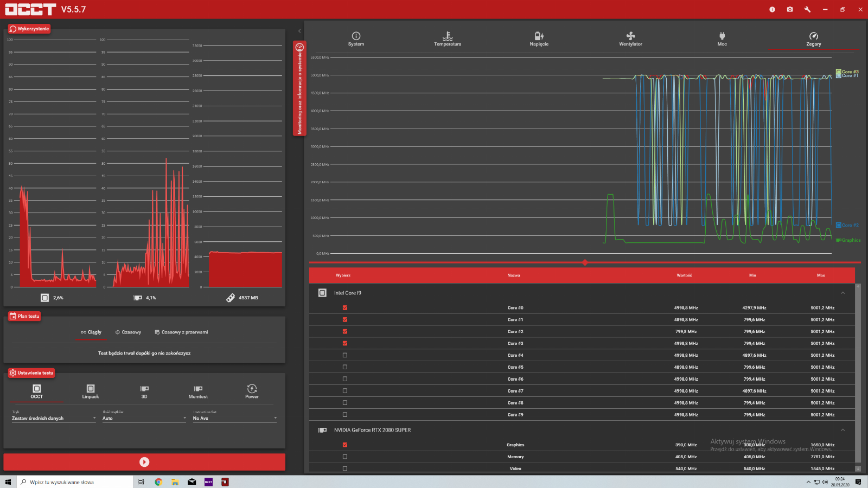Click the CPU usage icon showing 2,6%
The width and height of the screenshot is (868, 488).
45,298
